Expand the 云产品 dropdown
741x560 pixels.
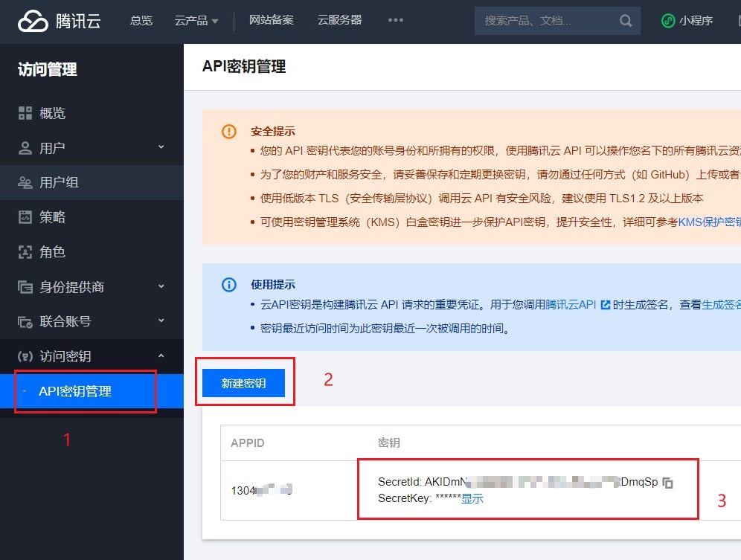tap(196, 20)
